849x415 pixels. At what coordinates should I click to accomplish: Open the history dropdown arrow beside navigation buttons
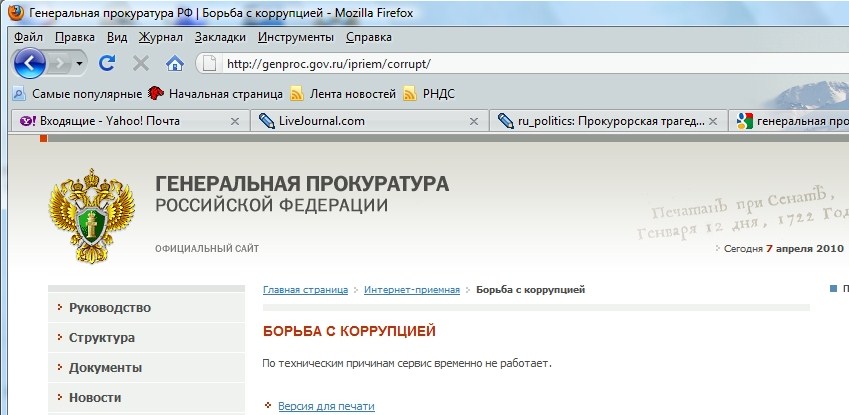tap(80, 63)
